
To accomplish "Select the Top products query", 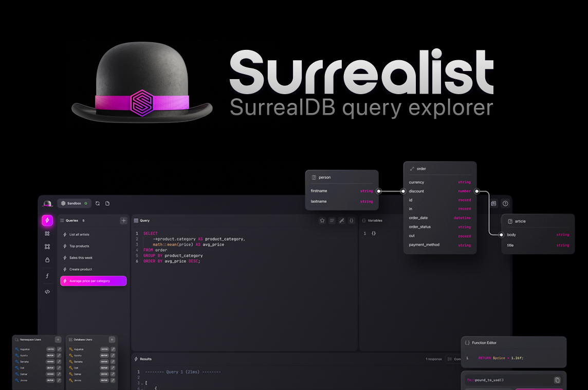I will 93,246.
